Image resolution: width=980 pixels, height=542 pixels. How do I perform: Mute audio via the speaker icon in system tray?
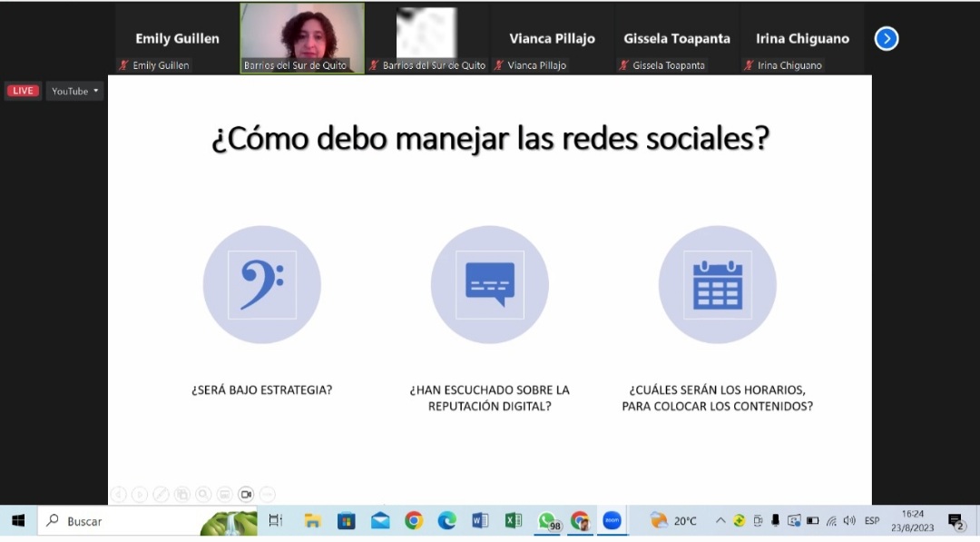point(848,520)
